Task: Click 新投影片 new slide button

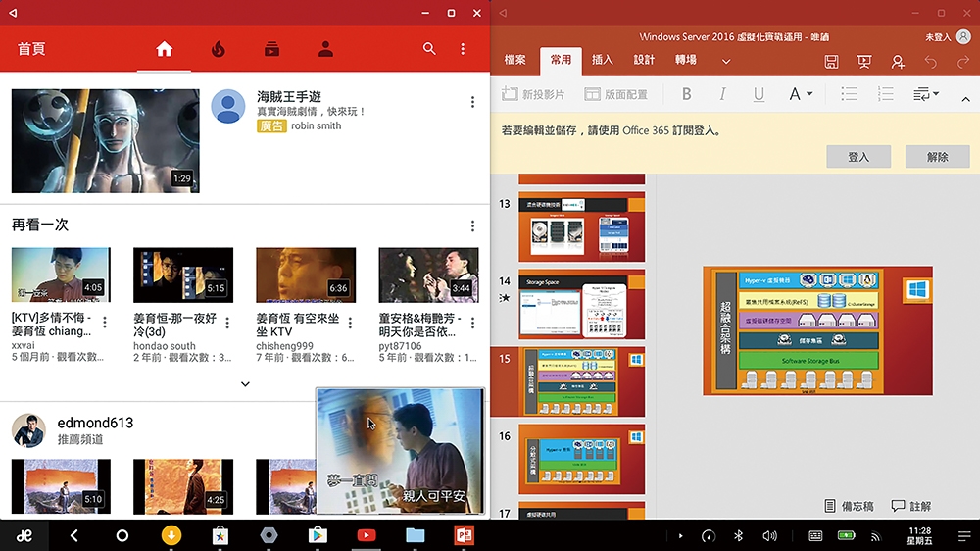Action: coord(533,94)
